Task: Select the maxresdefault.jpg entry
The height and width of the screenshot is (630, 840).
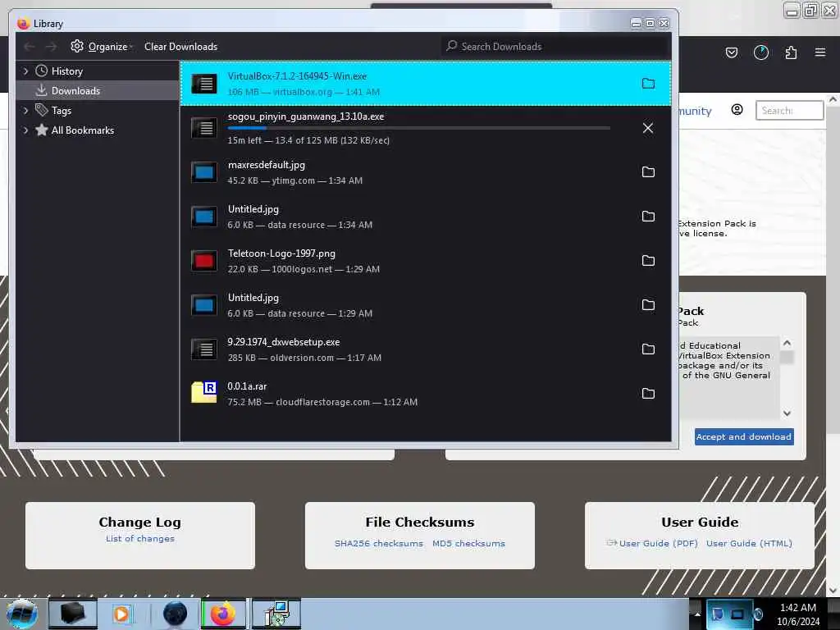Action: click(426, 172)
